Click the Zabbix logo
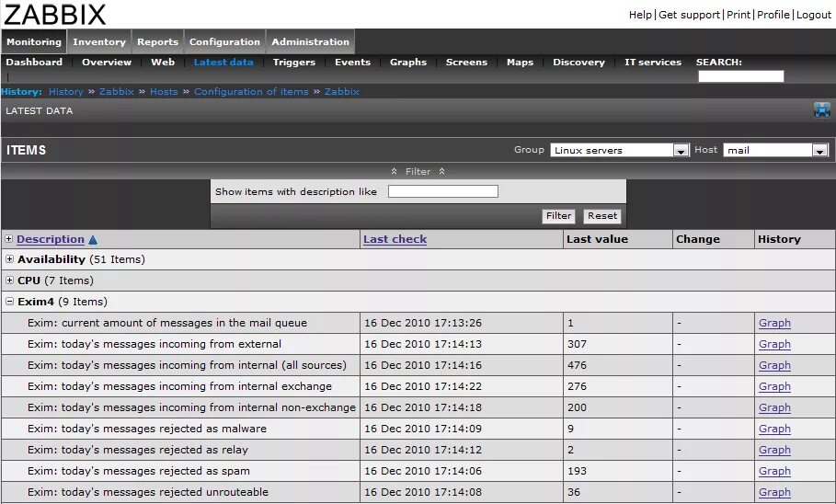 coord(55,15)
